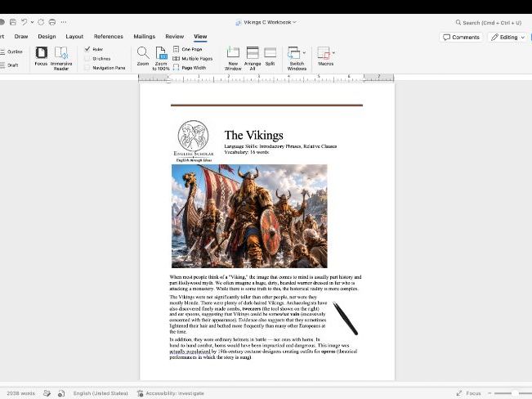Viewport: 532px width, 399px height.
Task: Expand the Macros dropdown arrow
Action: pos(333,52)
